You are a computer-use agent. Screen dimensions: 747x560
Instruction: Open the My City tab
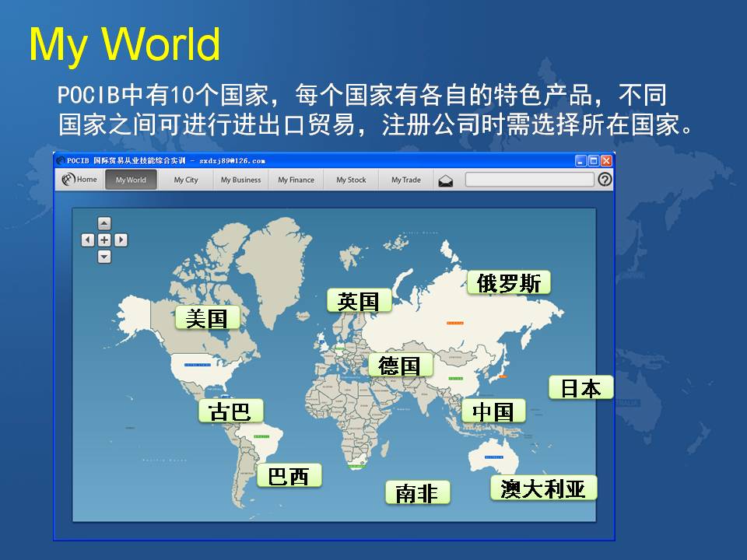186,180
